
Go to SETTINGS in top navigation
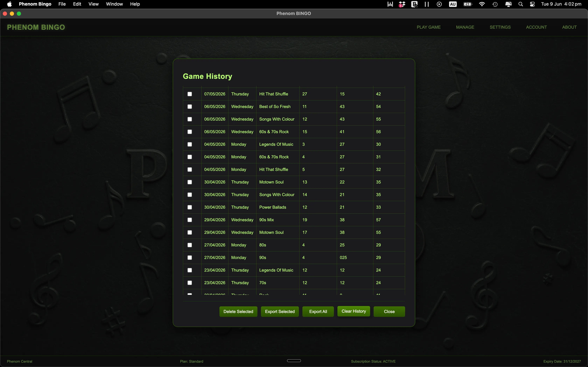tap(500, 27)
